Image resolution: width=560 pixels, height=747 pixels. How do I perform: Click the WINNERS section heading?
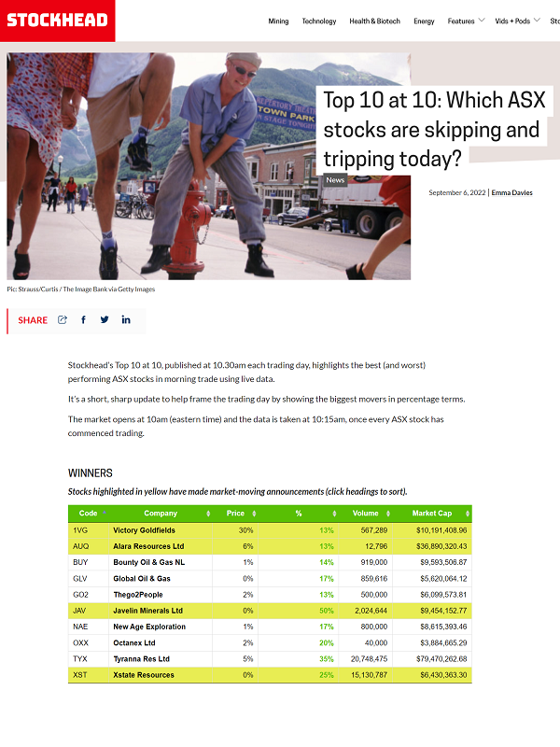90,473
